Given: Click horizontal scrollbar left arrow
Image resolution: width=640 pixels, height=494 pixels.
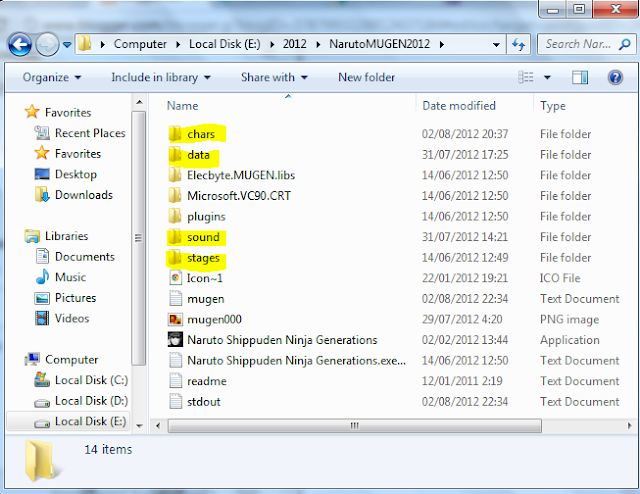Looking at the screenshot, I should coord(158,425).
